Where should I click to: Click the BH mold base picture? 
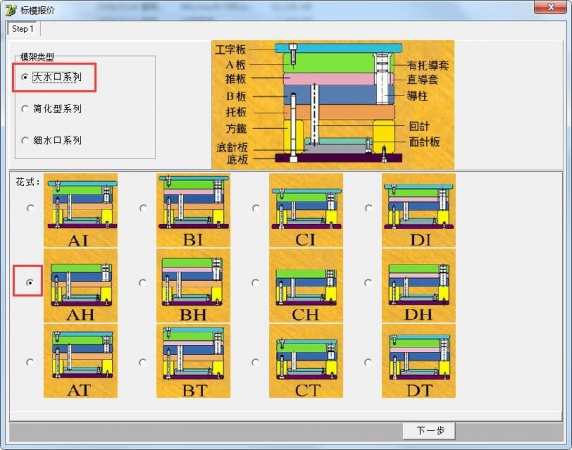coord(193,286)
